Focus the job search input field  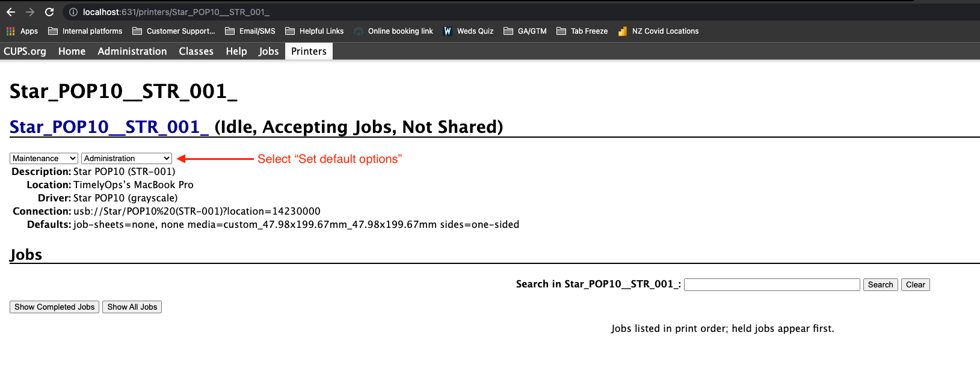point(772,284)
